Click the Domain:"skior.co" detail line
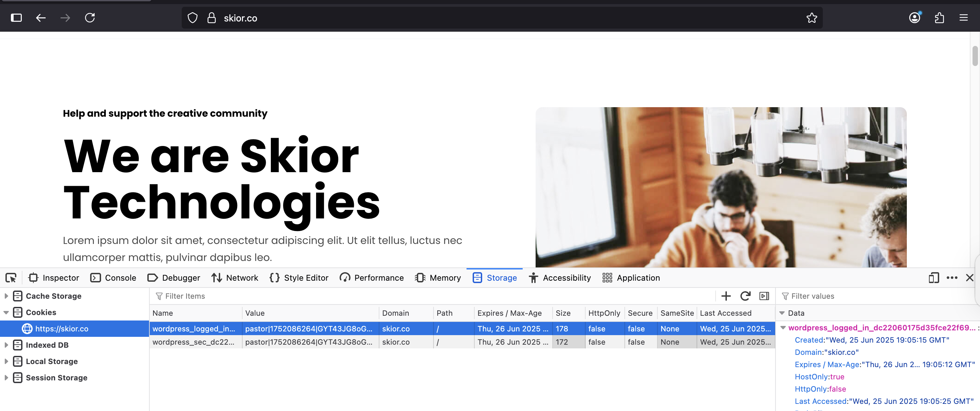 click(x=827, y=352)
